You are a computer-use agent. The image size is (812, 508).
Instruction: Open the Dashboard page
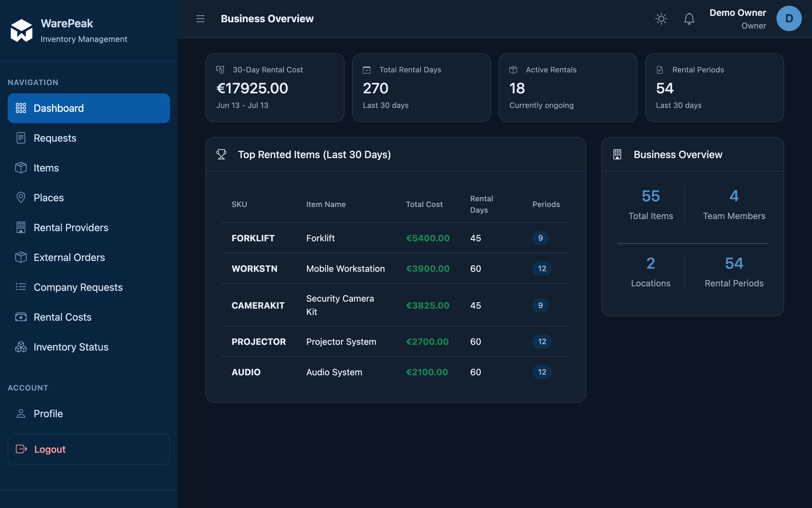pyautogui.click(x=88, y=108)
